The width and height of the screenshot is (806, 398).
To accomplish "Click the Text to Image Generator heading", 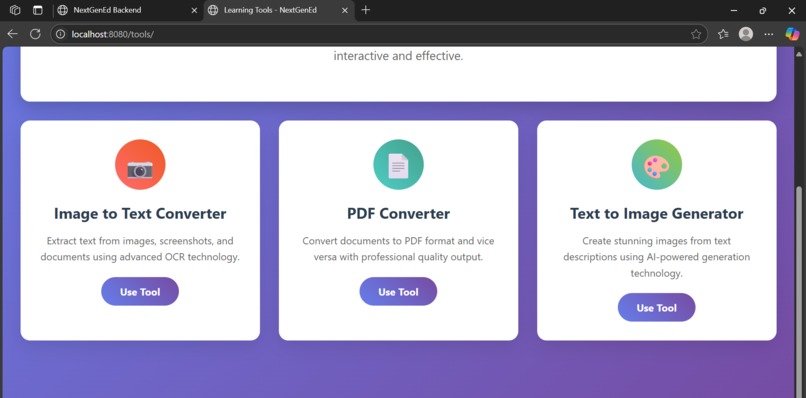I will pos(656,213).
